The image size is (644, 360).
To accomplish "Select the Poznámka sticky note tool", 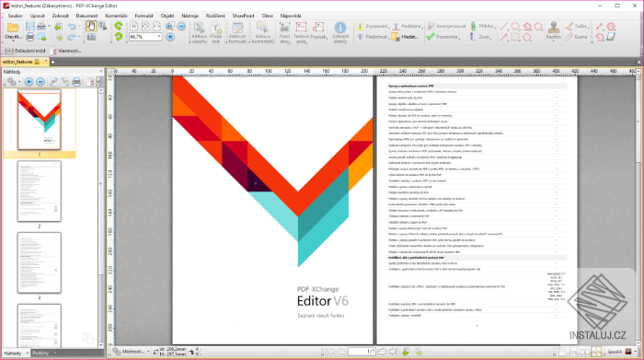I will click(443, 37).
